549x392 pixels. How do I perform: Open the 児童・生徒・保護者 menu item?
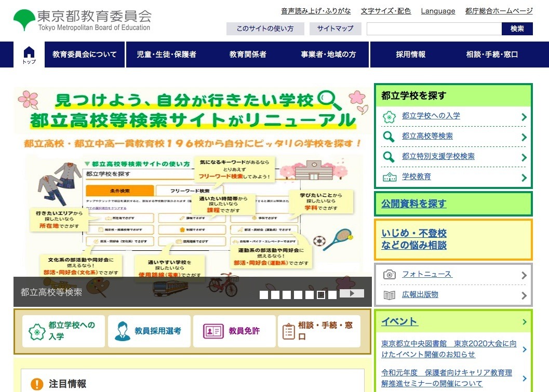click(x=166, y=55)
